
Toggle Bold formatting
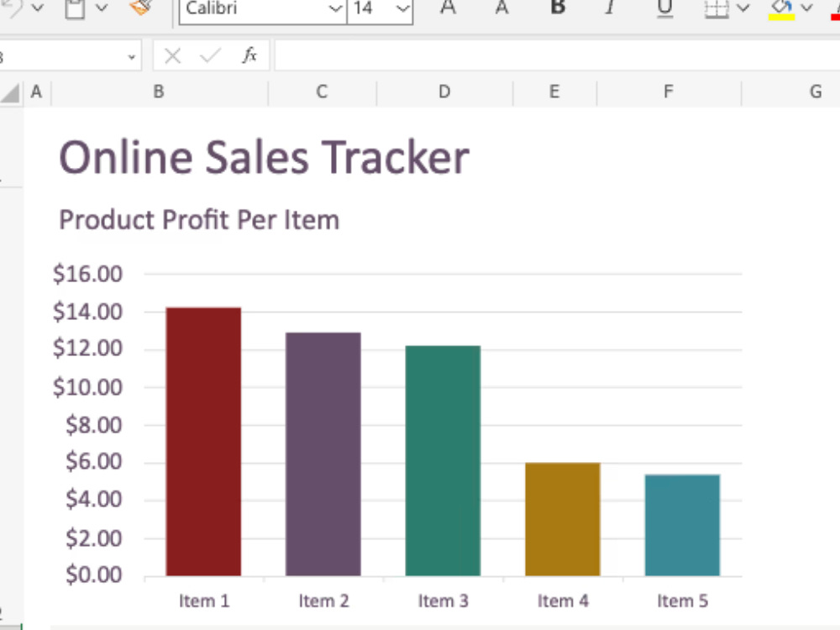point(558,8)
